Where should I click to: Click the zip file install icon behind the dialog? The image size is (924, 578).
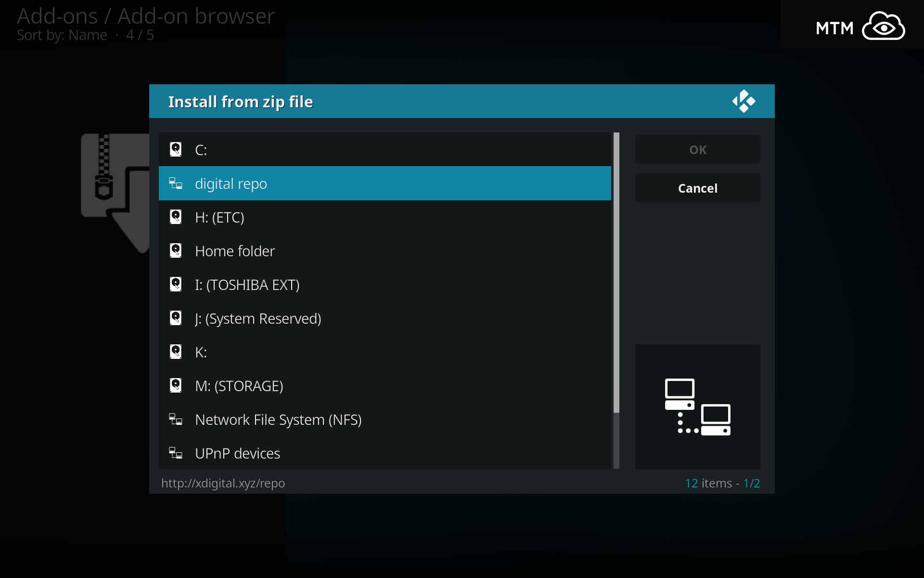115,193
